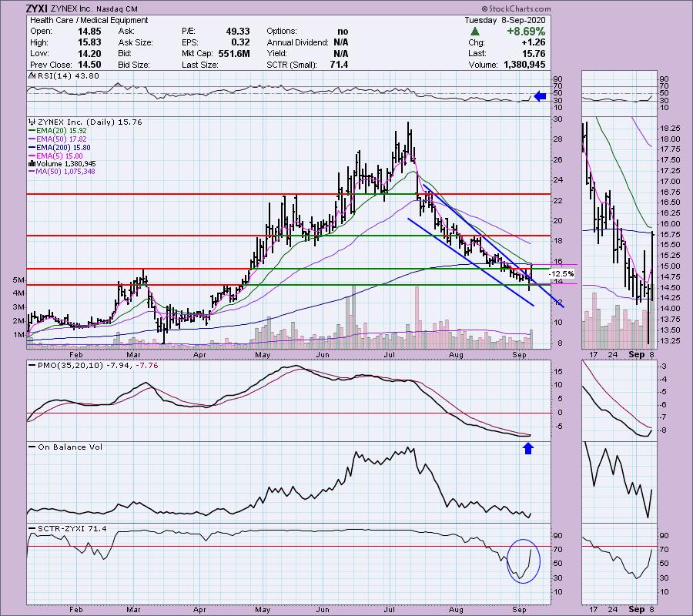Click the 'EMA(20) 15.92' legend entry
693x616 pixels.
[62, 131]
